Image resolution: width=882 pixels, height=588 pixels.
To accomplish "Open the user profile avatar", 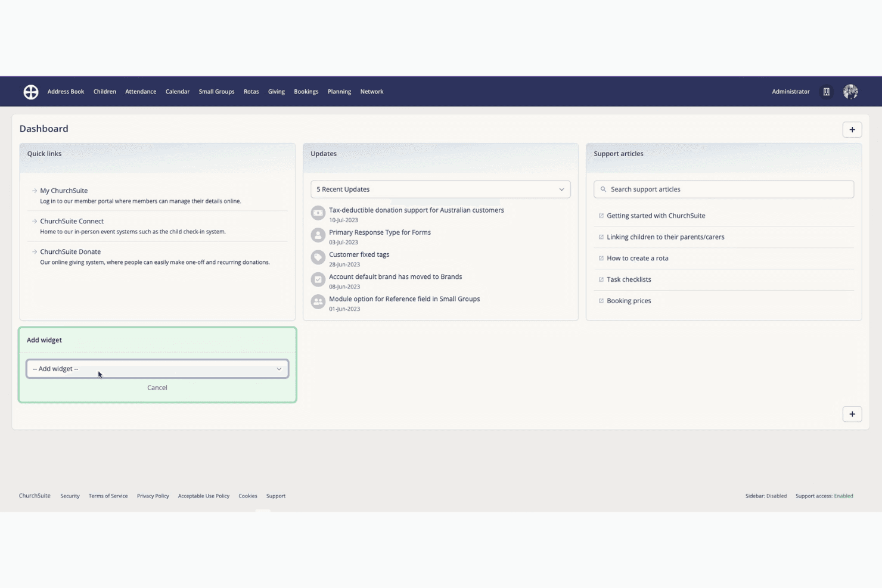I will tap(850, 92).
